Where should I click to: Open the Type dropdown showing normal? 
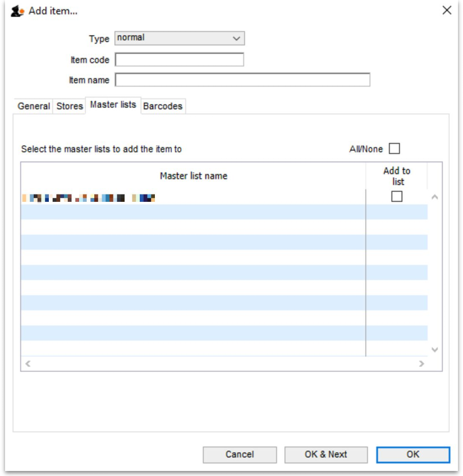pos(180,38)
